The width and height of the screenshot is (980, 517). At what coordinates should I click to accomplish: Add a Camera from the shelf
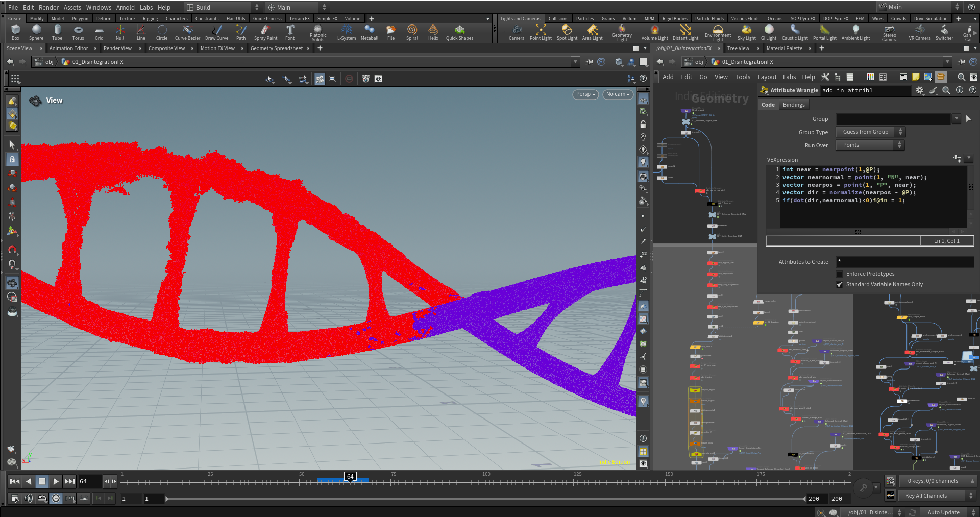point(516,32)
